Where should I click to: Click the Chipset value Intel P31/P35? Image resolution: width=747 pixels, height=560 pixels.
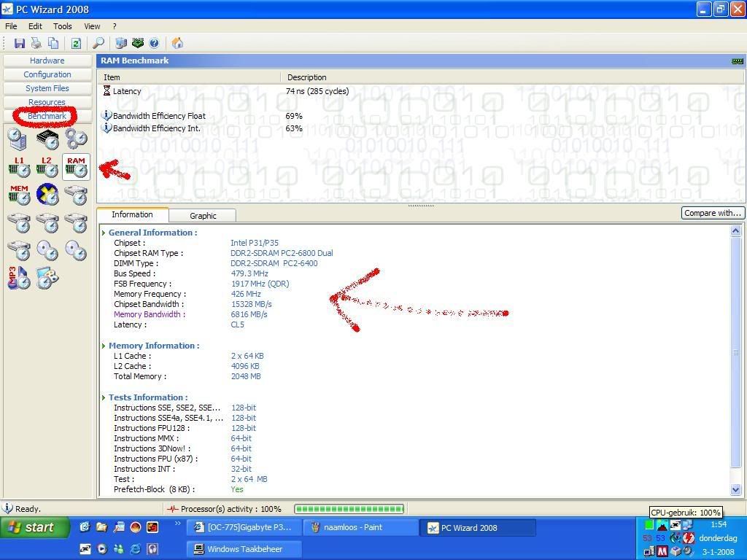point(255,243)
